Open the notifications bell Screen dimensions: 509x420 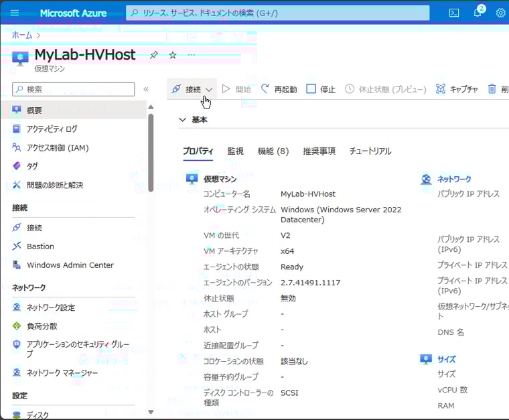pyautogui.click(x=478, y=13)
